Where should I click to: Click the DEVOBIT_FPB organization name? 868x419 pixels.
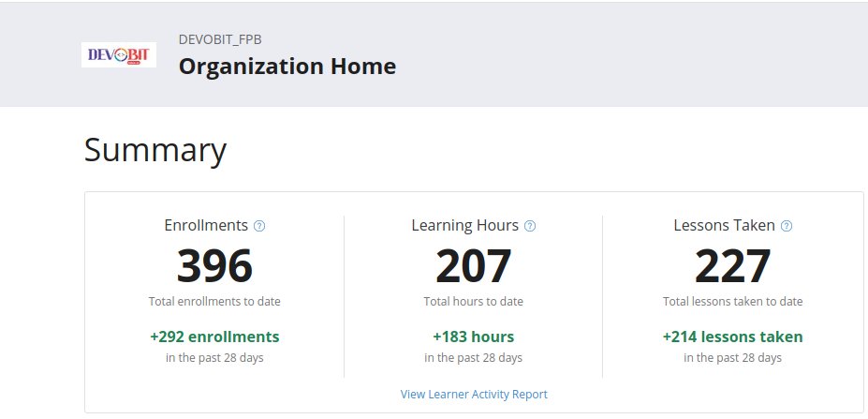(x=220, y=39)
